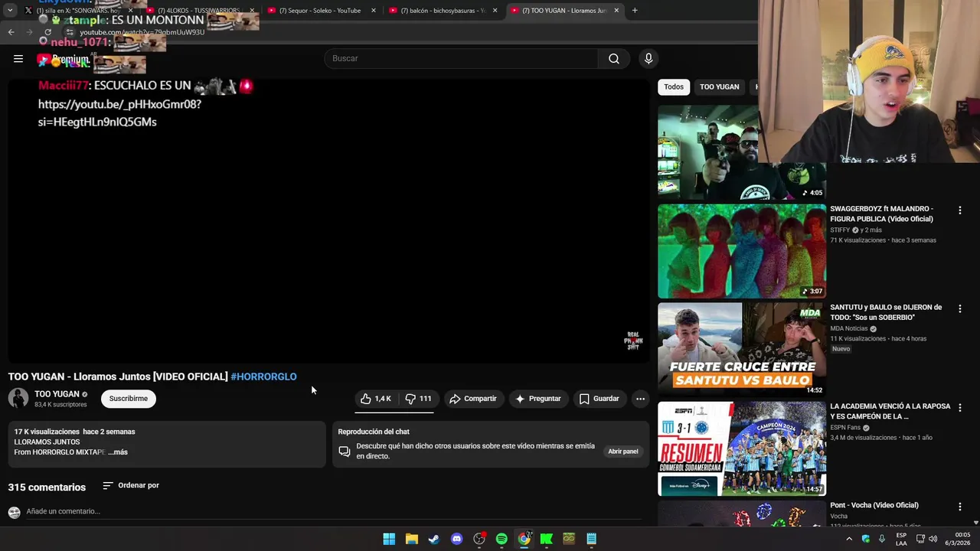This screenshot has height=551, width=980.
Task: Open LA ACADEMIA VENCIÓ A LA RAPOSA video
Action: tap(890, 411)
